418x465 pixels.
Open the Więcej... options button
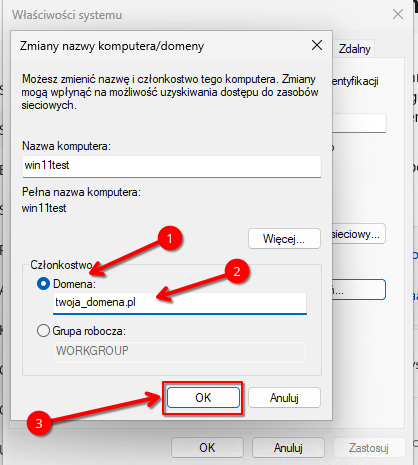click(284, 239)
